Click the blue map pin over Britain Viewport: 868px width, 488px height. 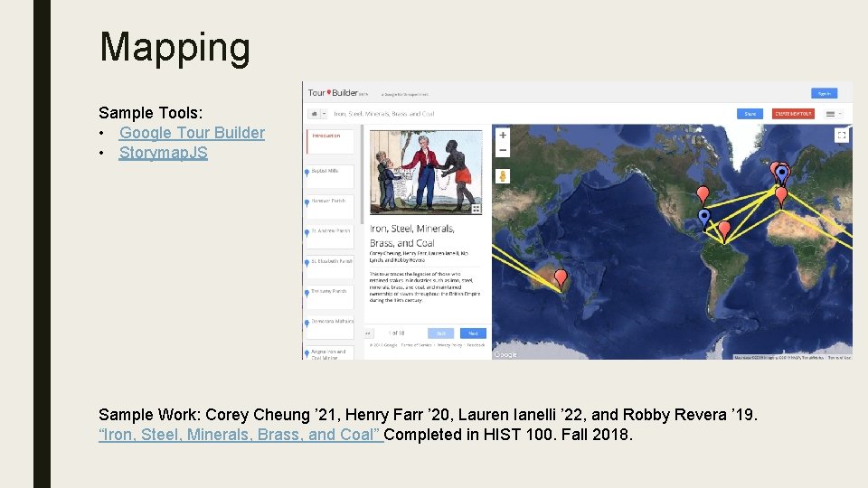(x=781, y=174)
